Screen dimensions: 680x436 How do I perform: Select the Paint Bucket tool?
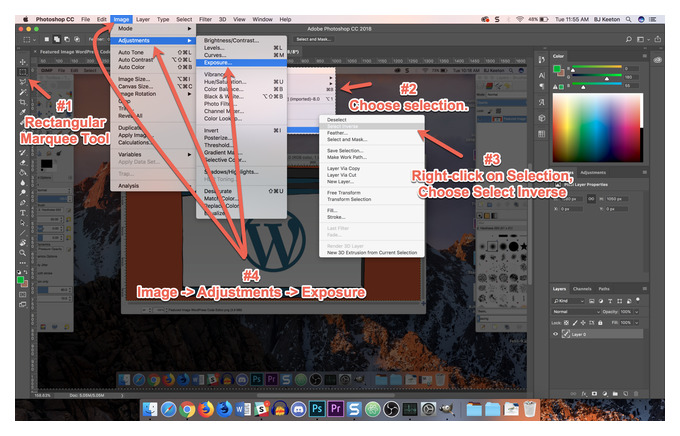click(x=23, y=173)
